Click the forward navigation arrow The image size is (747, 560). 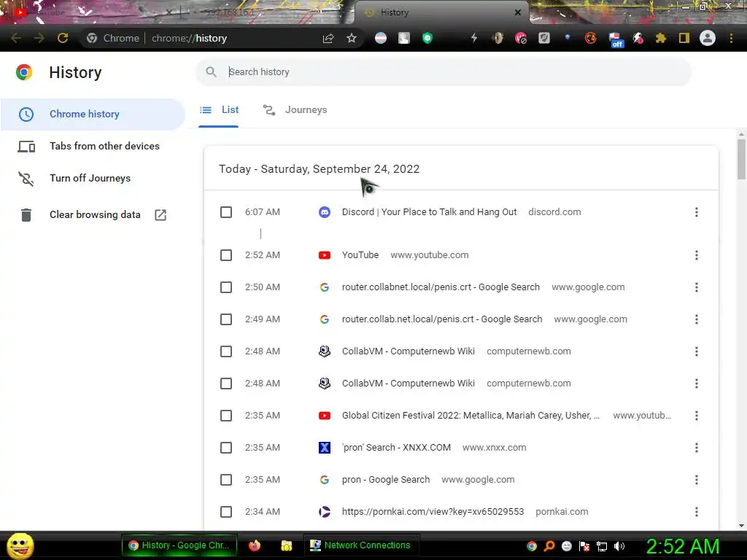click(39, 38)
